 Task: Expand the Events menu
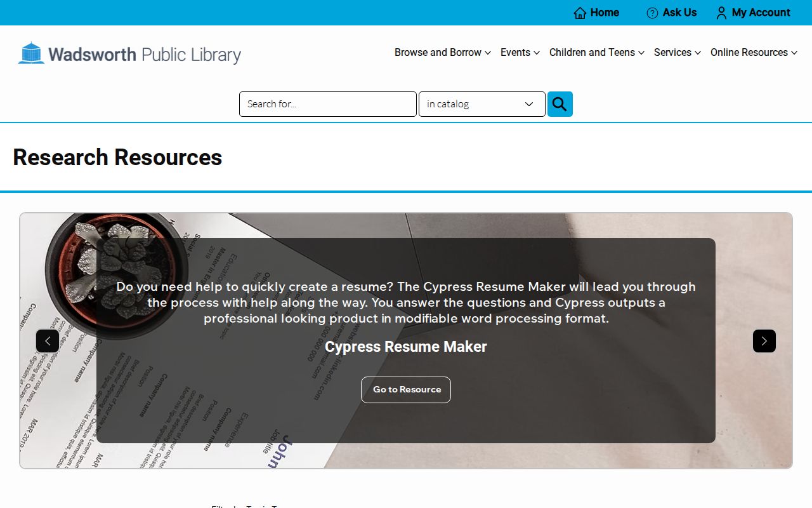pos(520,53)
